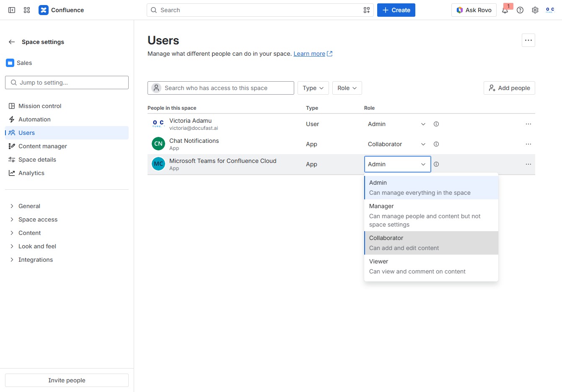Screen dimensions: 562x392
Task: Open Mission control in sidebar
Action: 67,106
